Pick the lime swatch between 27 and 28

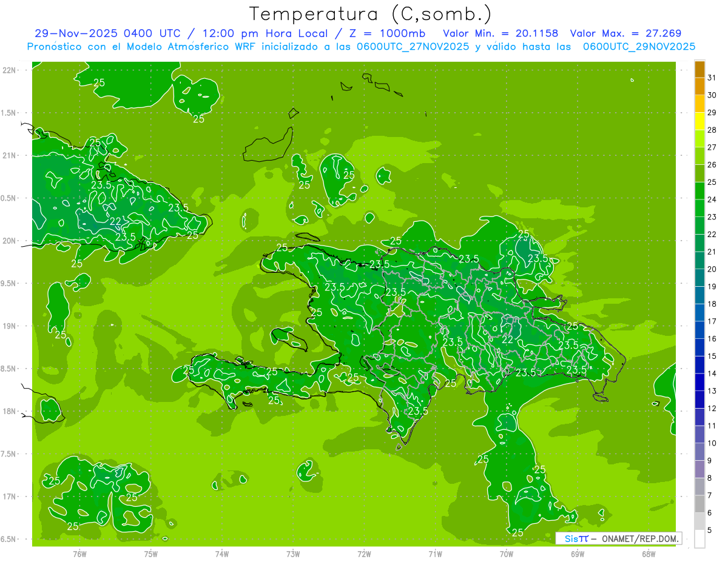point(699,139)
